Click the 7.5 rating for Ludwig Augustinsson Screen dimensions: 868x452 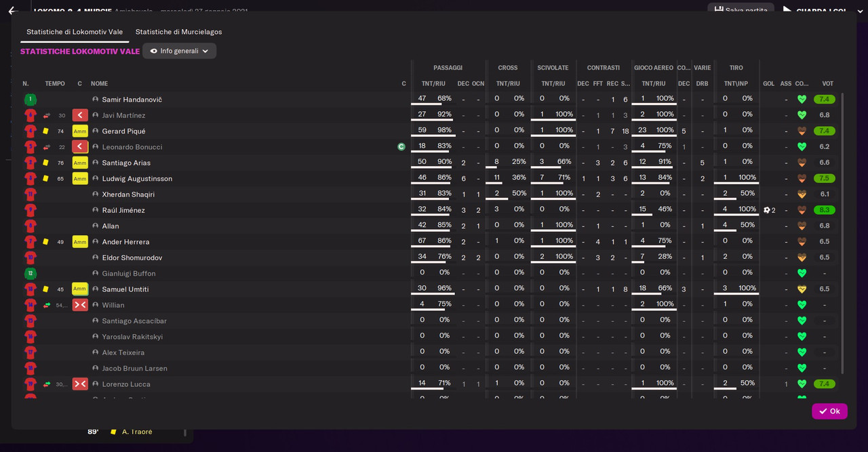click(x=825, y=178)
